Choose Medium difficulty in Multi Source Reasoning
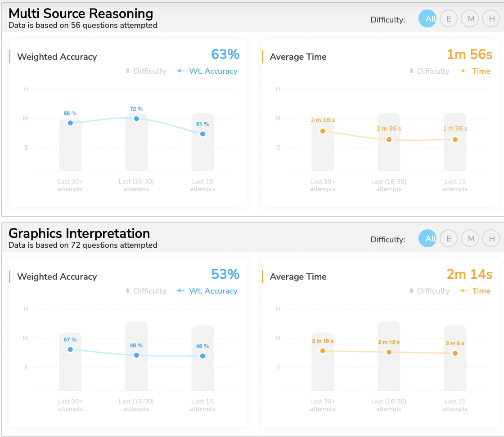 (471, 19)
